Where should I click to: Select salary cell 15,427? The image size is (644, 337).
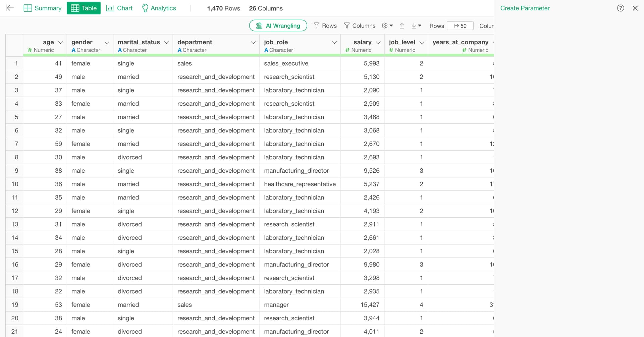click(x=362, y=305)
